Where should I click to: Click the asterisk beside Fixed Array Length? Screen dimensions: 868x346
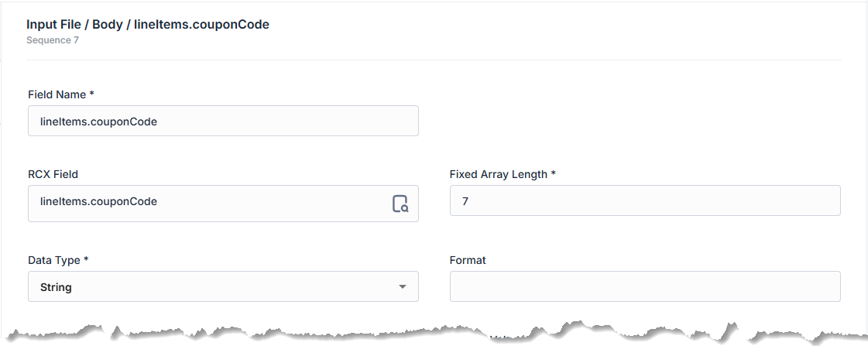[x=553, y=173]
